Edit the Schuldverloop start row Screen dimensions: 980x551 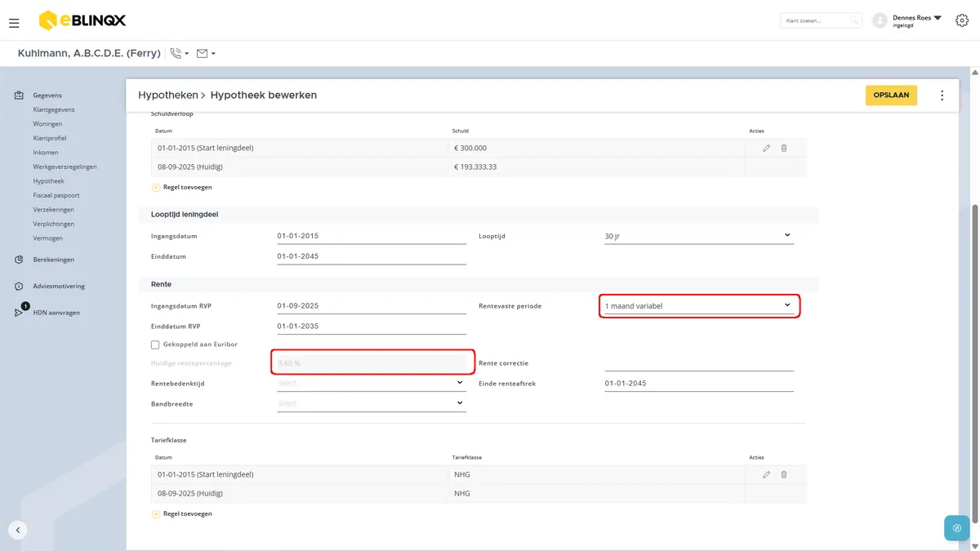766,148
